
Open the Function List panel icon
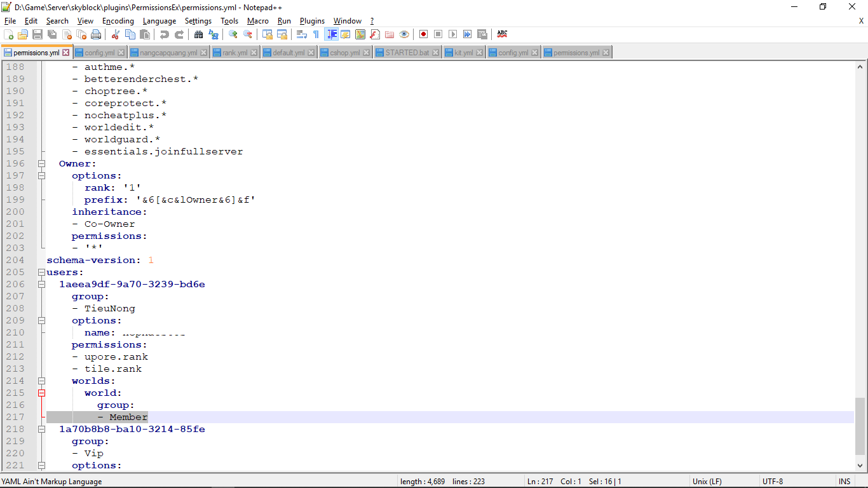coord(375,34)
